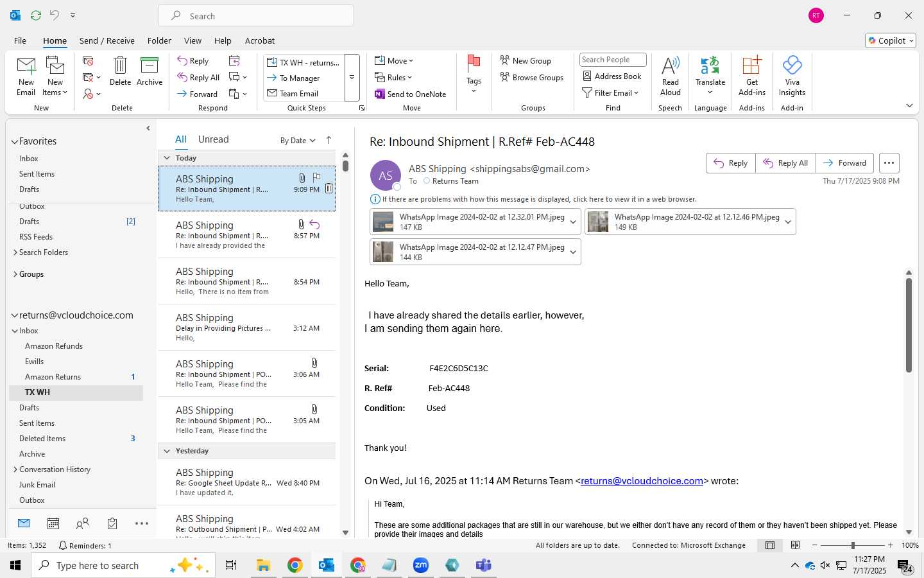The image size is (924, 578).
Task: Open the File menu
Action: pyautogui.click(x=20, y=40)
